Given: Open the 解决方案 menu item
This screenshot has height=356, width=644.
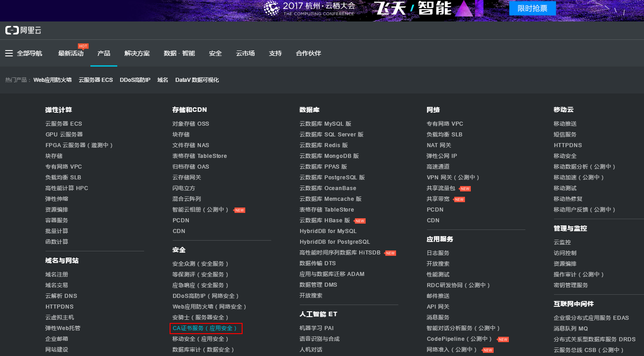Looking at the screenshot, I should 137,53.
